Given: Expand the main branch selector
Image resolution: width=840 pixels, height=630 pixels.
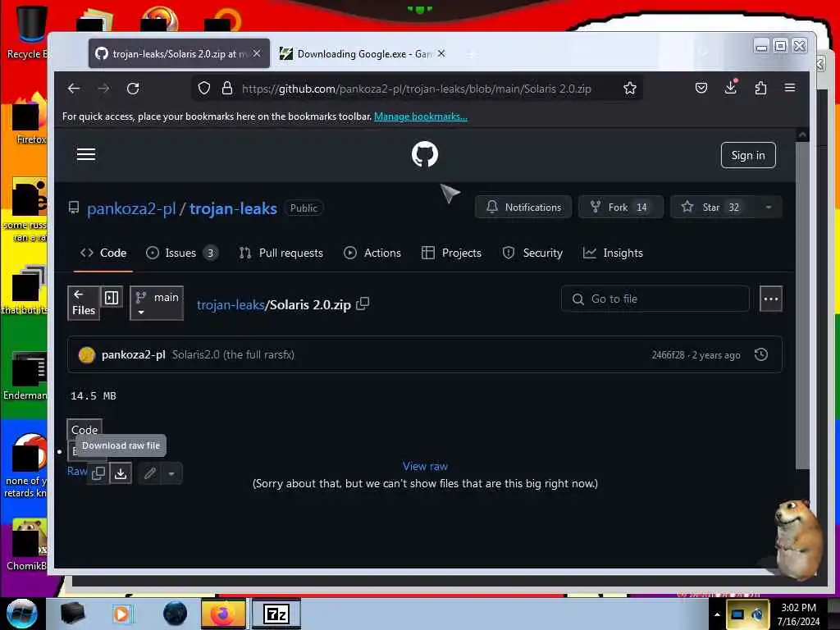Looking at the screenshot, I should 157,304.
